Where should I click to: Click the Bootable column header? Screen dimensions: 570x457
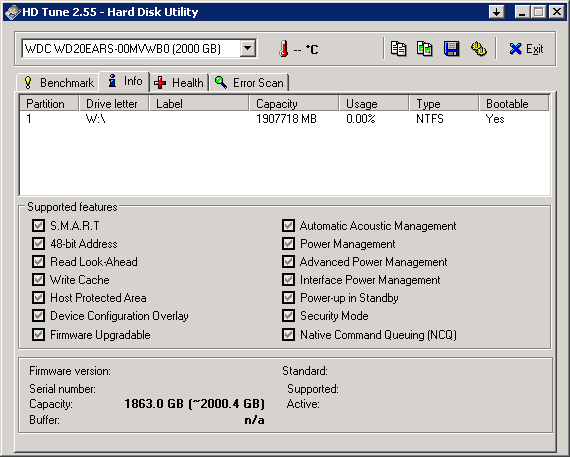tap(514, 104)
